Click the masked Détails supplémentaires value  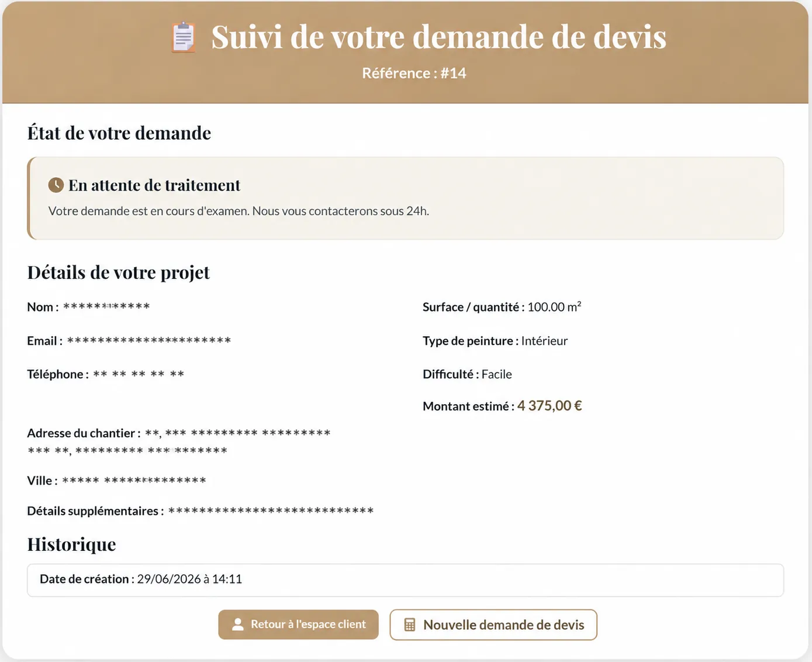click(271, 511)
